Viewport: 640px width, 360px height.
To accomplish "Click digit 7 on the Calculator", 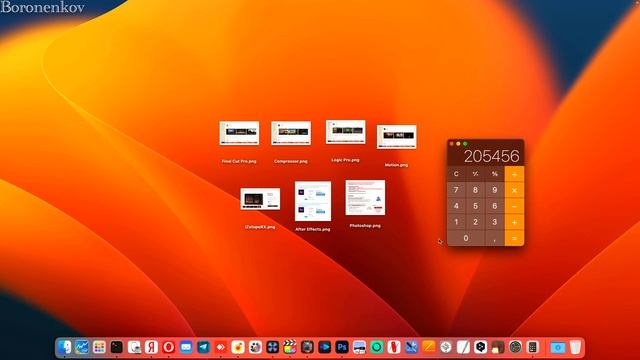I will tap(456, 190).
